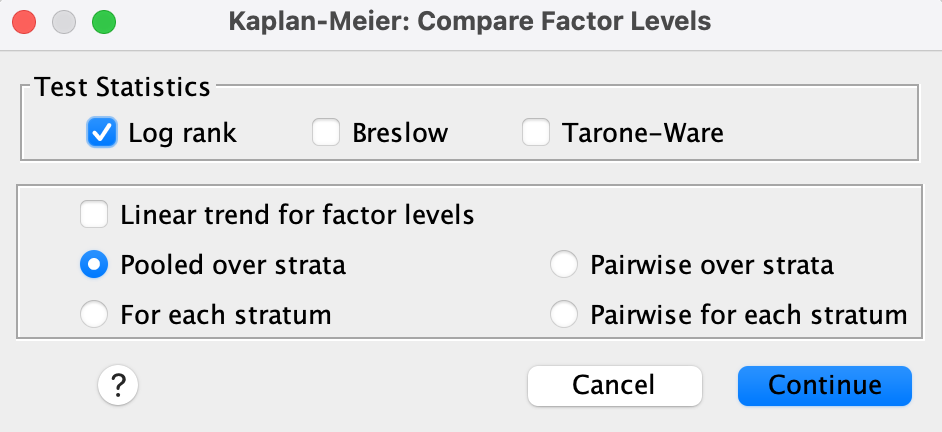942x432 pixels.
Task: Tick the Tarone-Ware checkbox
Action: [x=537, y=133]
